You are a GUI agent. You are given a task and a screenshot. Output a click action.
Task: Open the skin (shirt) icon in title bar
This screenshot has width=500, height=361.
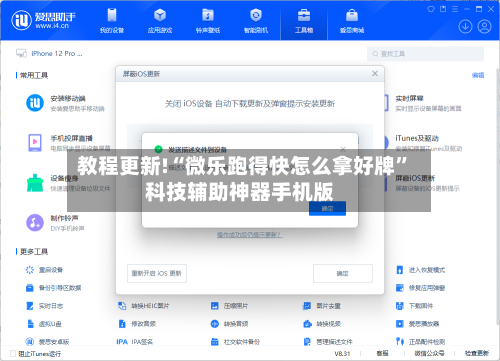(431, 9)
